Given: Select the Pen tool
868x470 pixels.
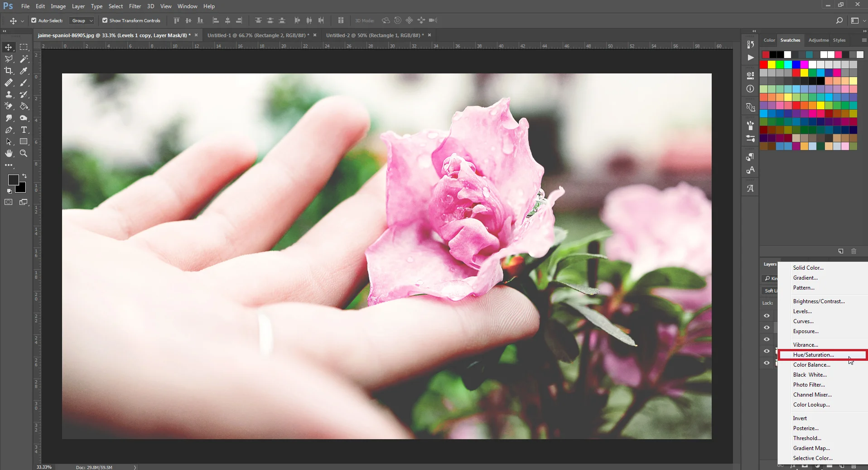Looking at the screenshot, I should pyautogui.click(x=9, y=130).
